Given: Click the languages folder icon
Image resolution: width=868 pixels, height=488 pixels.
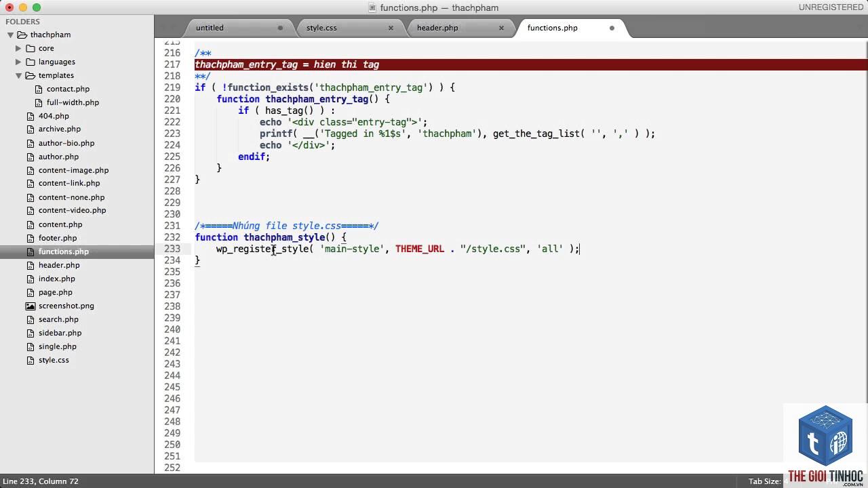Looking at the screenshot, I should tap(31, 62).
